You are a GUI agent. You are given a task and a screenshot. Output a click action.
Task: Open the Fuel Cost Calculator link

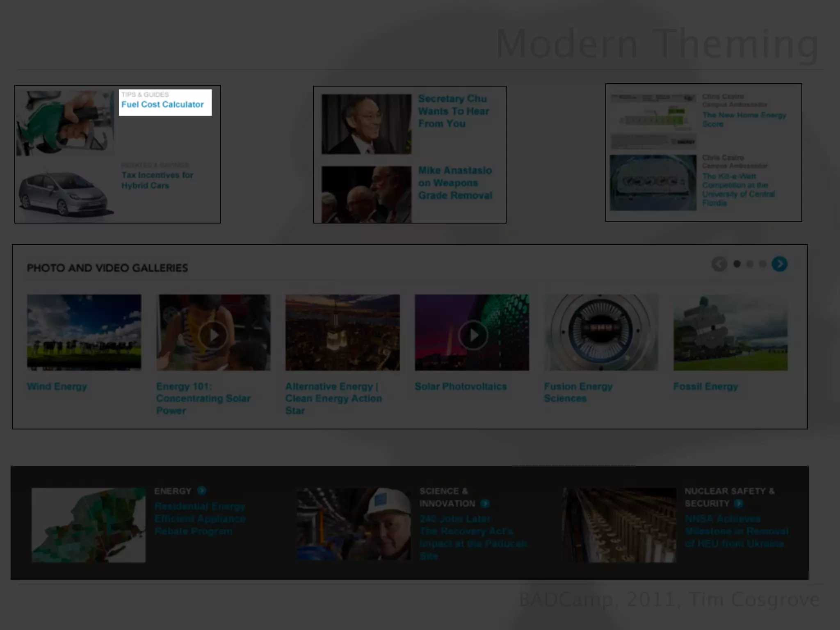pos(162,105)
